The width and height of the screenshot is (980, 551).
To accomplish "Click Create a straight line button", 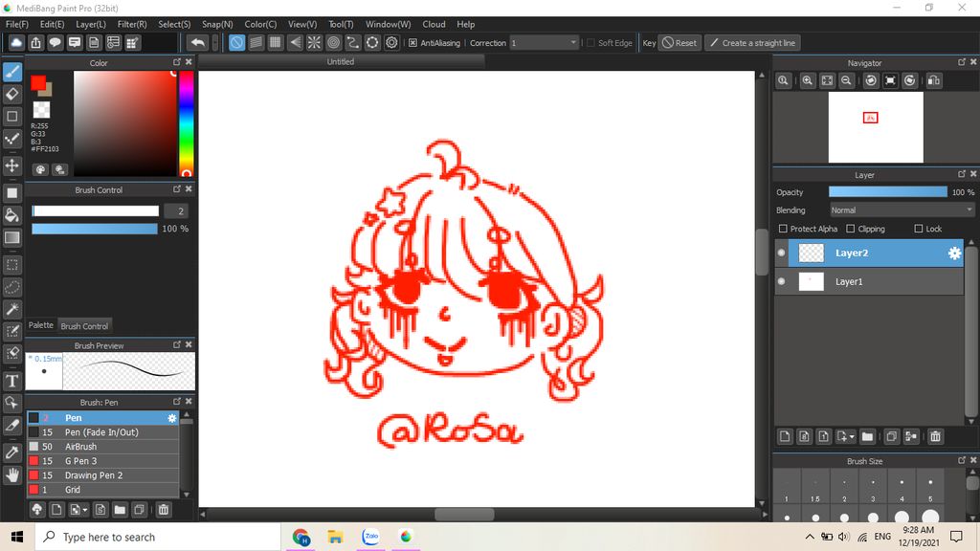I will (754, 43).
